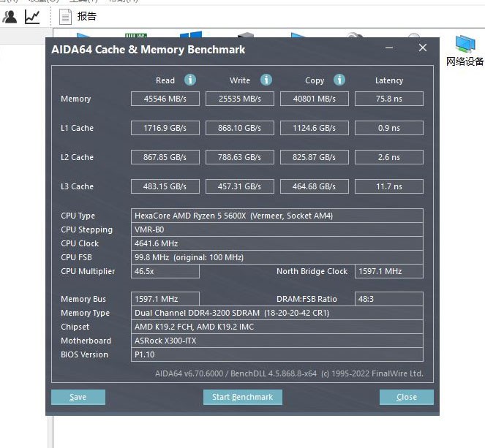Select L1 Cache Copy 1124.6 GB/s
485x448 pixels.
(315, 128)
